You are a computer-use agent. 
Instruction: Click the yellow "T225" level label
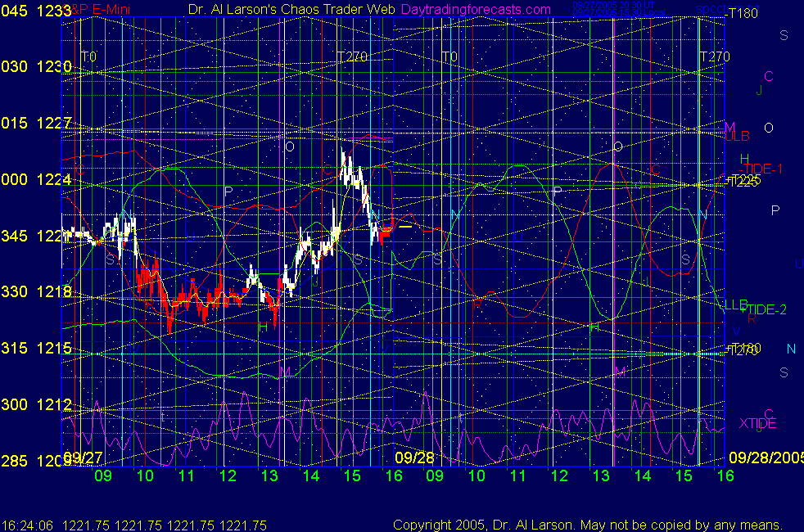click(x=744, y=180)
